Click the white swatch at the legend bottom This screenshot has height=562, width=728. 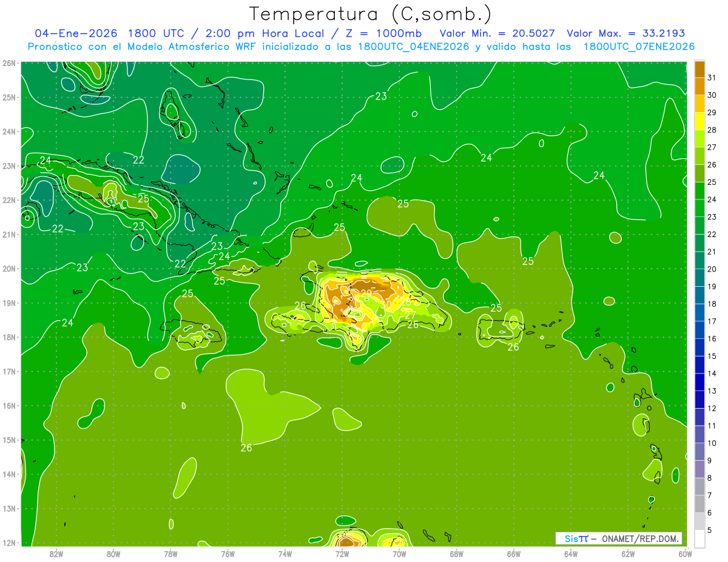(699, 538)
